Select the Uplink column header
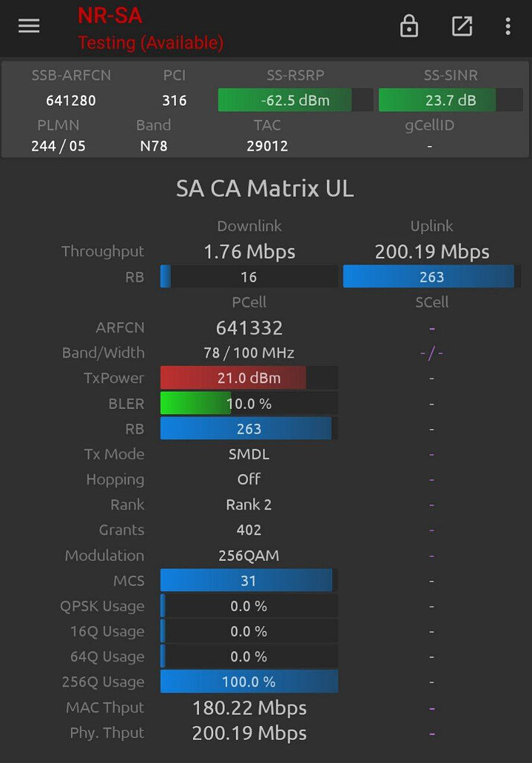Viewport: 532px width, 763px height. 431,226
